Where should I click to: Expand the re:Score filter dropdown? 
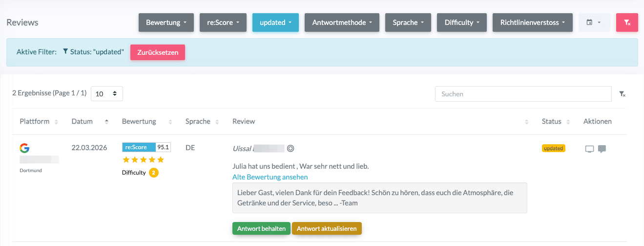point(223,22)
